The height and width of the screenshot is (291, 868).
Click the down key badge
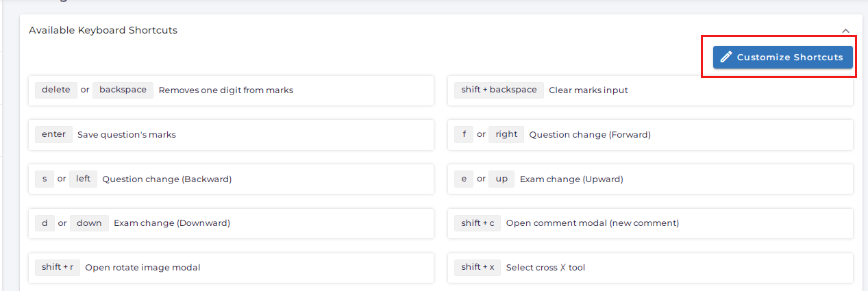pyautogui.click(x=89, y=223)
